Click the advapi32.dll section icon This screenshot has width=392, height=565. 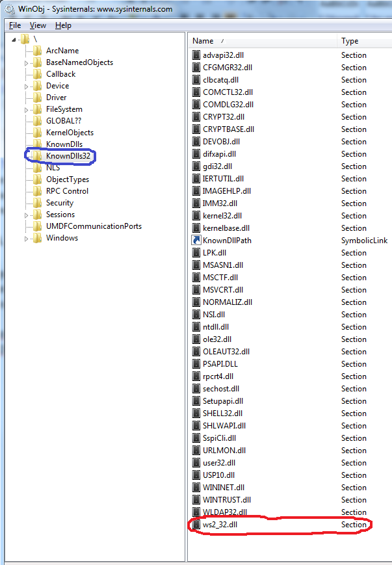pos(196,55)
